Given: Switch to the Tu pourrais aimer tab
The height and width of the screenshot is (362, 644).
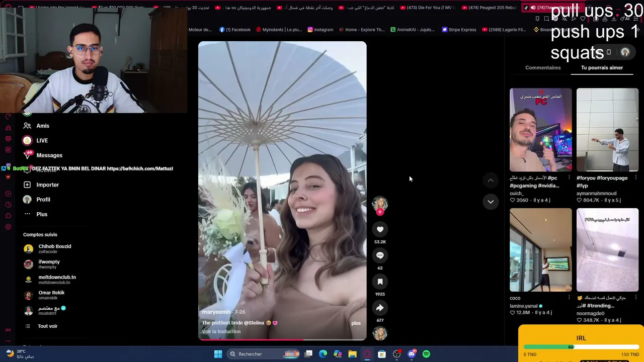Looking at the screenshot, I should 602,67.
